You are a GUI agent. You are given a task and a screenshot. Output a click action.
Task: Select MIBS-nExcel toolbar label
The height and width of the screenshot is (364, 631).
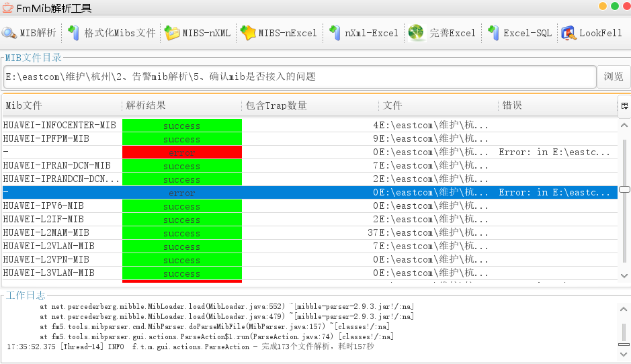288,33
